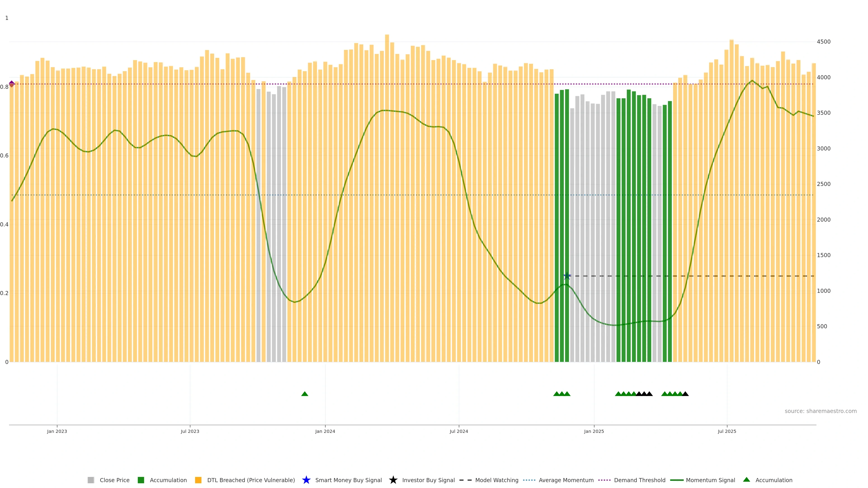Click the green Accumulation triangle legend icon
Screen dimensions: 868x488
click(x=746, y=480)
